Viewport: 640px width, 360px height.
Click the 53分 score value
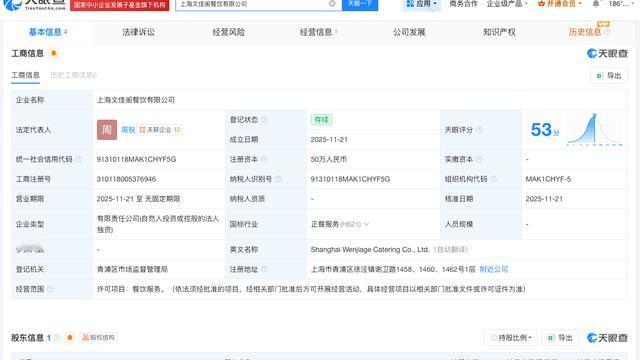[544, 130]
